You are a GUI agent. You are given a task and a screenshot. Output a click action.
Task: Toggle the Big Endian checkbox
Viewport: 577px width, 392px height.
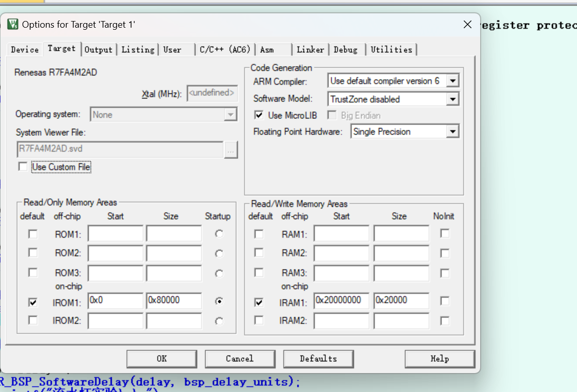point(332,115)
